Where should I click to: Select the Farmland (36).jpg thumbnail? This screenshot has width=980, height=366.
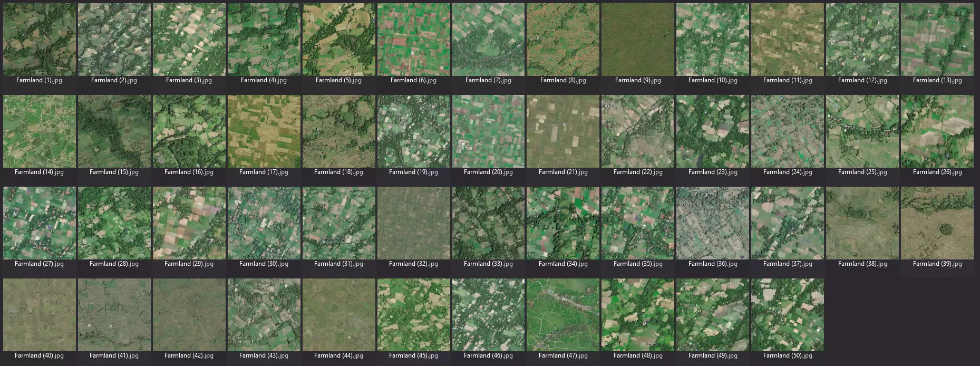click(713, 223)
